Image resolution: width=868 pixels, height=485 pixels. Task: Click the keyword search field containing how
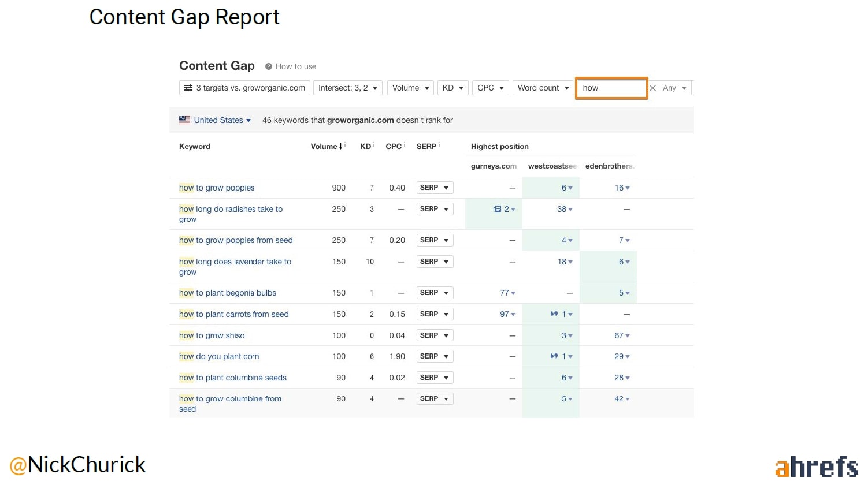(611, 88)
